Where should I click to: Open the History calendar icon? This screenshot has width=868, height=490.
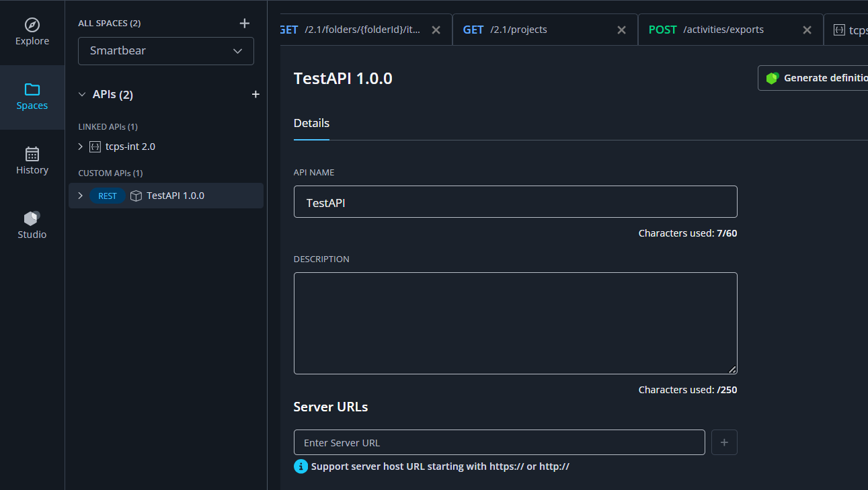point(32,154)
